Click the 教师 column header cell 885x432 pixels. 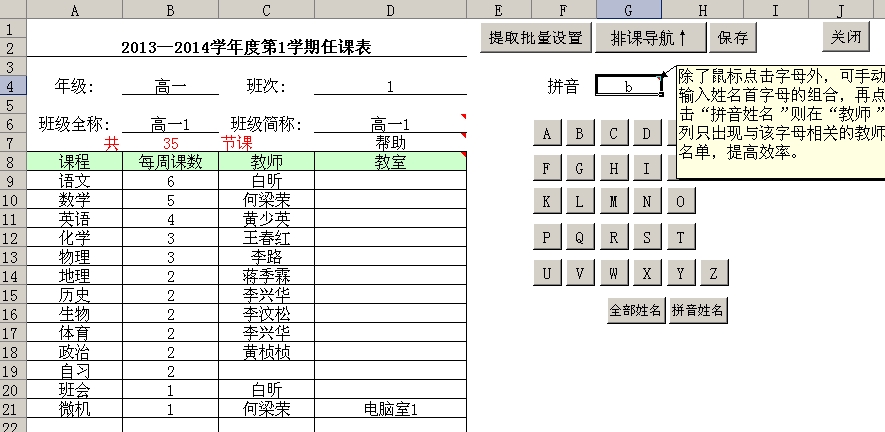point(266,162)
